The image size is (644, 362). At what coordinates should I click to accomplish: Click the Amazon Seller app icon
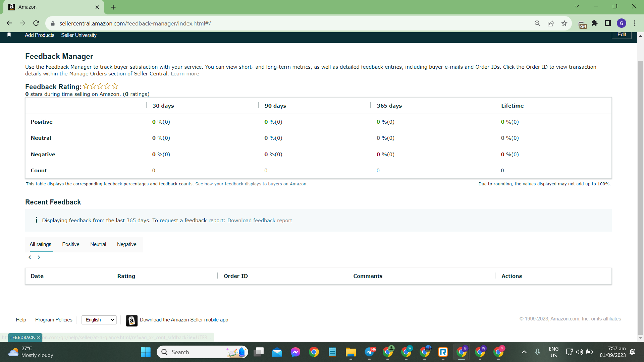(132, 320)
